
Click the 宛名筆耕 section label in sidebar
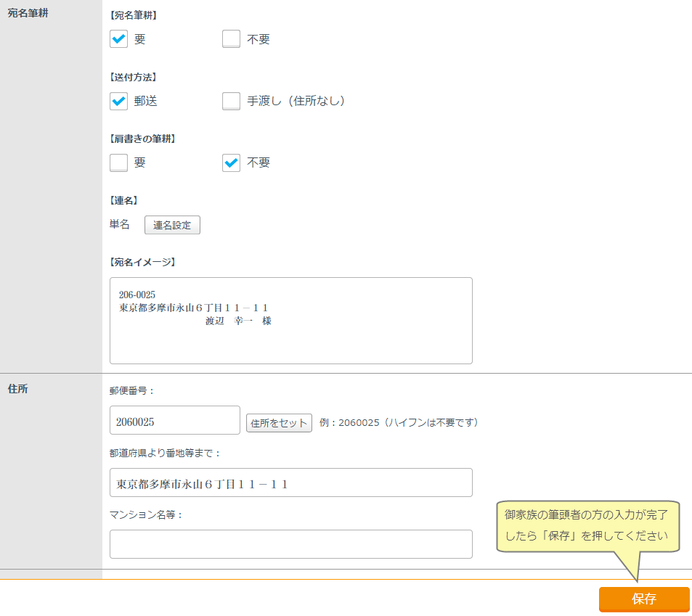click(x=28, y=13)
